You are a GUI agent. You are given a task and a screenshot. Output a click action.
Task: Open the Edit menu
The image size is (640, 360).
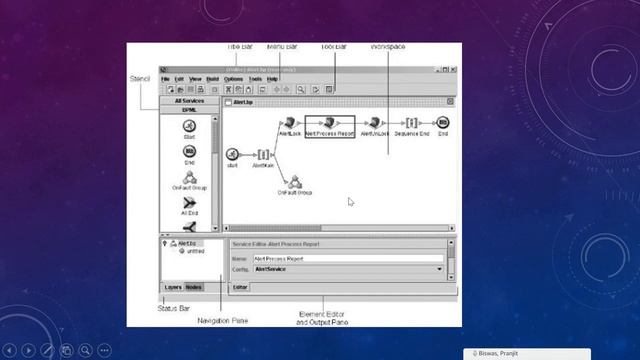[x=179, y=79]
